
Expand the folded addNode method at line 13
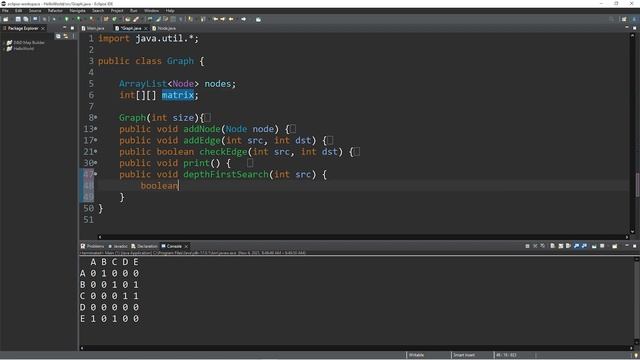pos(96,129)
